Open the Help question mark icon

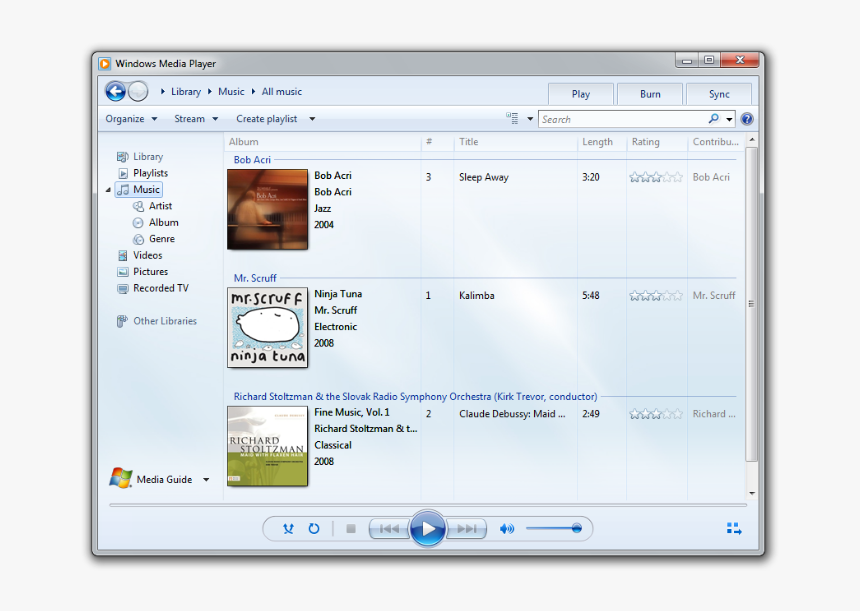pyautogui.click(x=746, y=119)
